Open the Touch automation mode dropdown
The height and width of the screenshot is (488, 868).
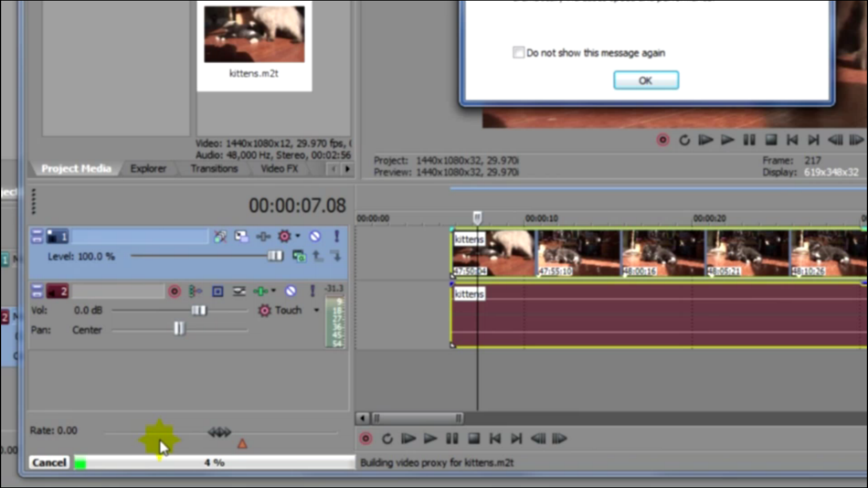pyautogui.click(x=317, y=310)
